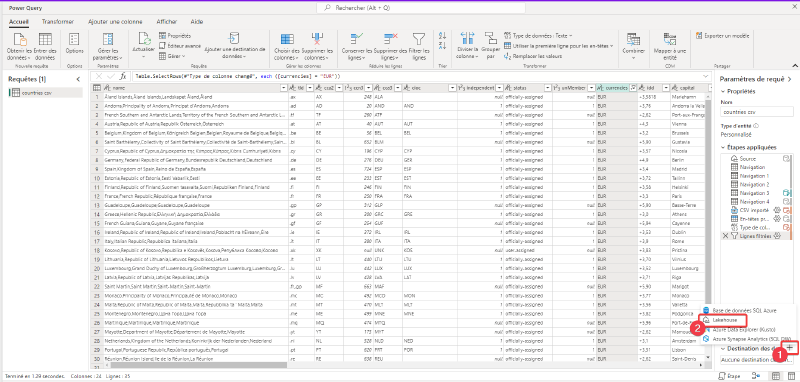Screen dimensions: 800x382
Task: Collapse the Propriétés section
Action: [723, 91]
